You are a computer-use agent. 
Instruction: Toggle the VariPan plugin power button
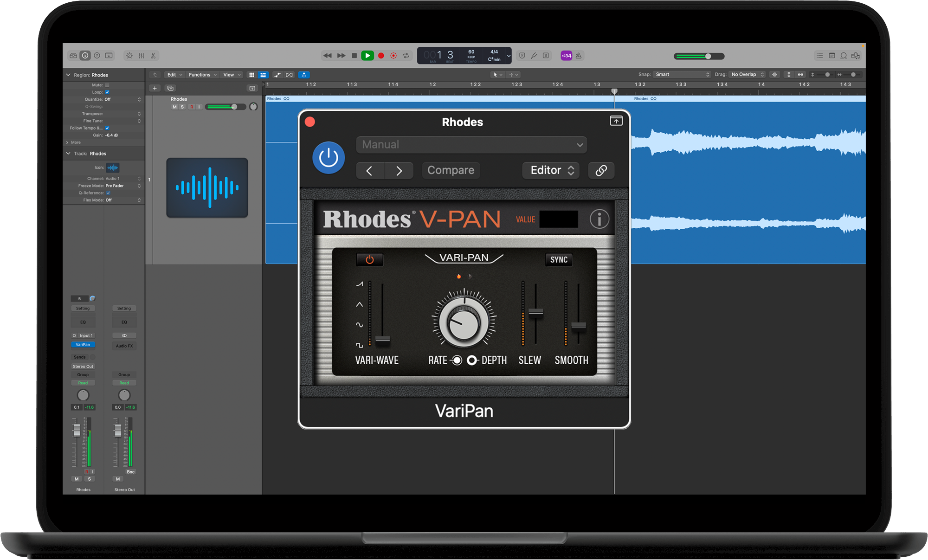(x=329, y=158)
